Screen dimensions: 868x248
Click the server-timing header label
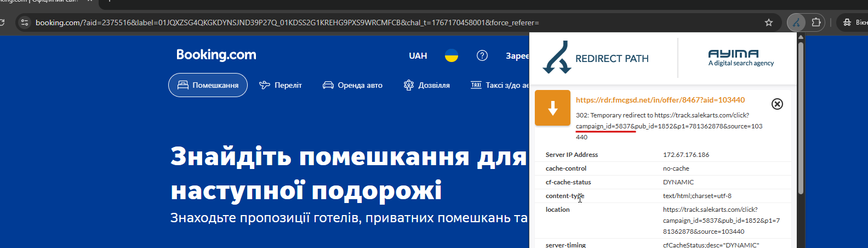click(566, 245)
